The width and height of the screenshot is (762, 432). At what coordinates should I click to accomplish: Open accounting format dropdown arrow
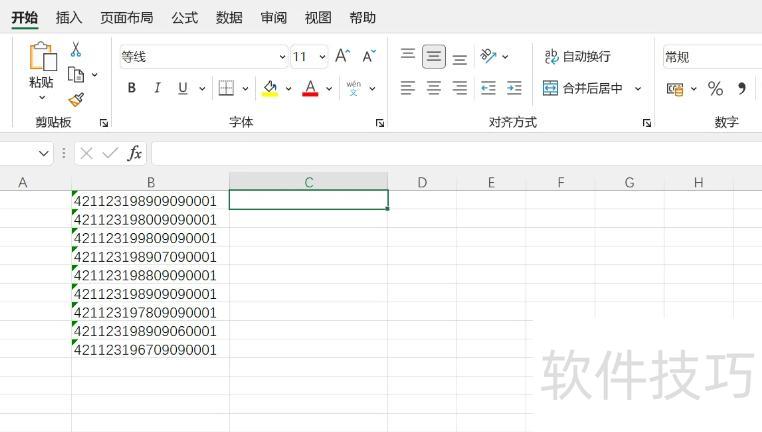click(693, 88)
